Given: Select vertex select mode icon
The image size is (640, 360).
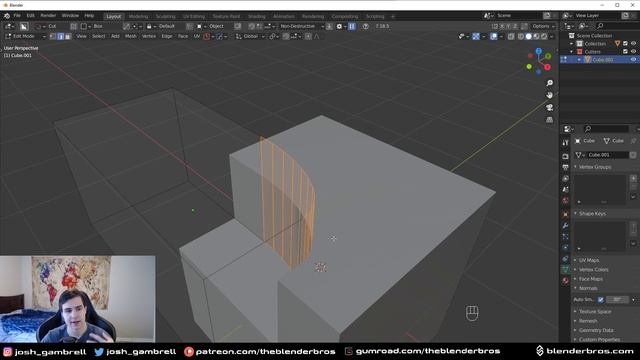Looking at the screenshot, I should pyautogui.click(x=53, y=36).
